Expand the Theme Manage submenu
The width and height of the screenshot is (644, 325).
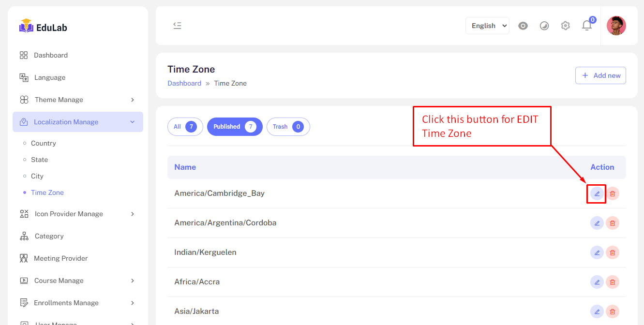coord(78,100)
